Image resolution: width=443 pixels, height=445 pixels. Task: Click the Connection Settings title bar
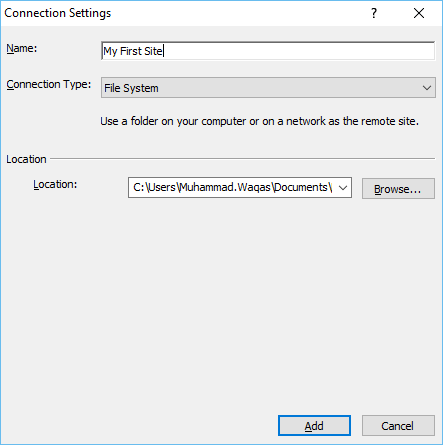click(183, 13)
